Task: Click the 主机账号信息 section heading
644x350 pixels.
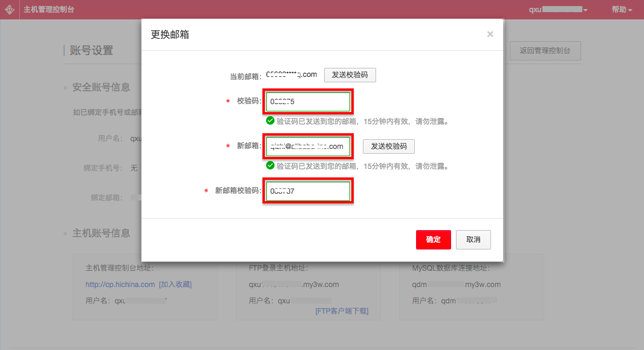Action: [101, 233]
